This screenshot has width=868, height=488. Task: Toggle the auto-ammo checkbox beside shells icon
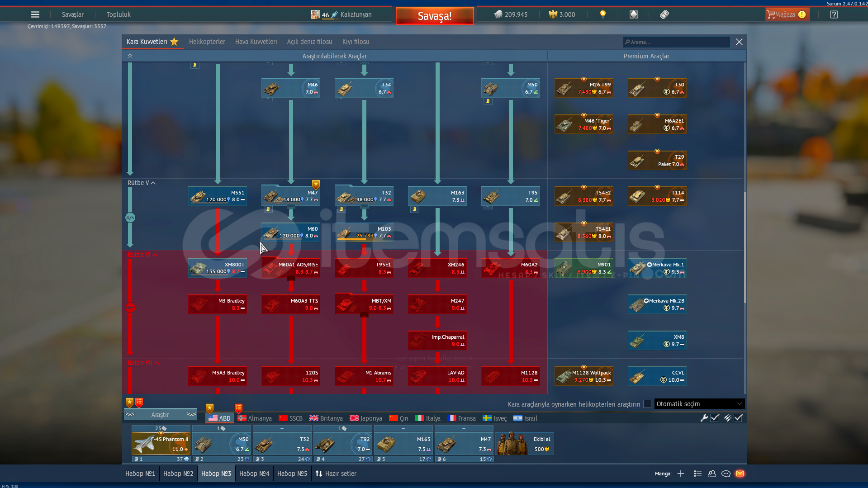pyautogui.click(x=738, y=418)
